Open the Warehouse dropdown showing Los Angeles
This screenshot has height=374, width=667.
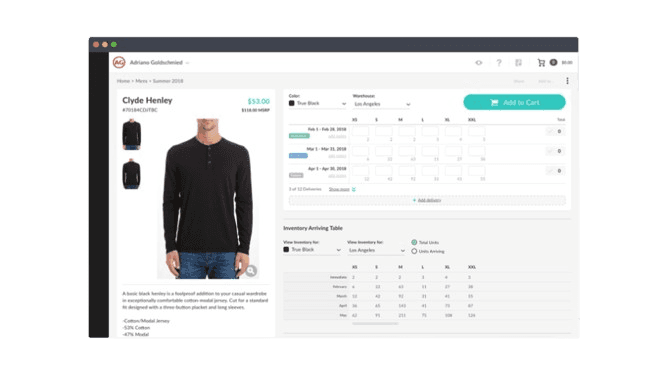[x=382, y=104]
